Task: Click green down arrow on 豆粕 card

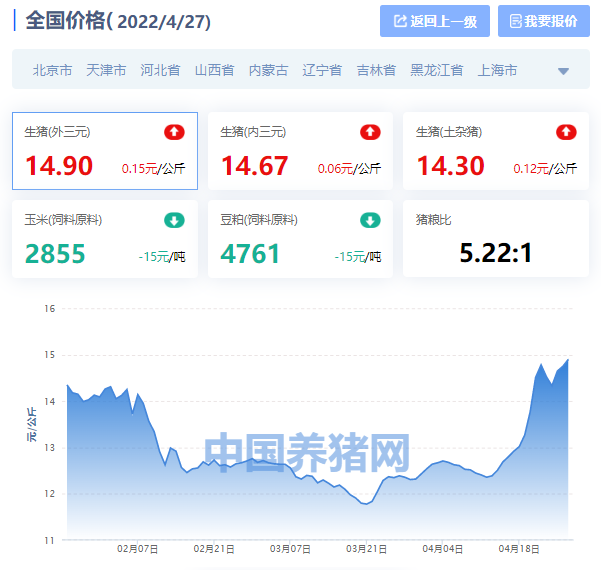Action: [x=370, y=220]
